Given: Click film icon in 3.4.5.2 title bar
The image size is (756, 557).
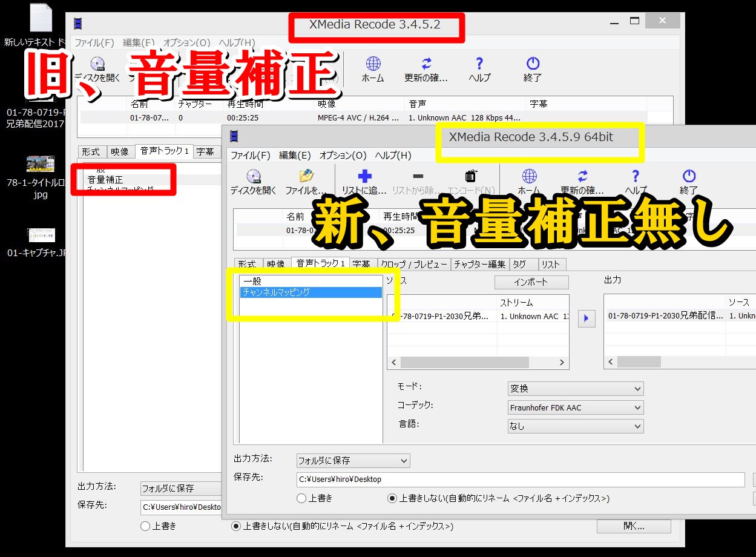Looking at the screenshot, I should [78, 24].
